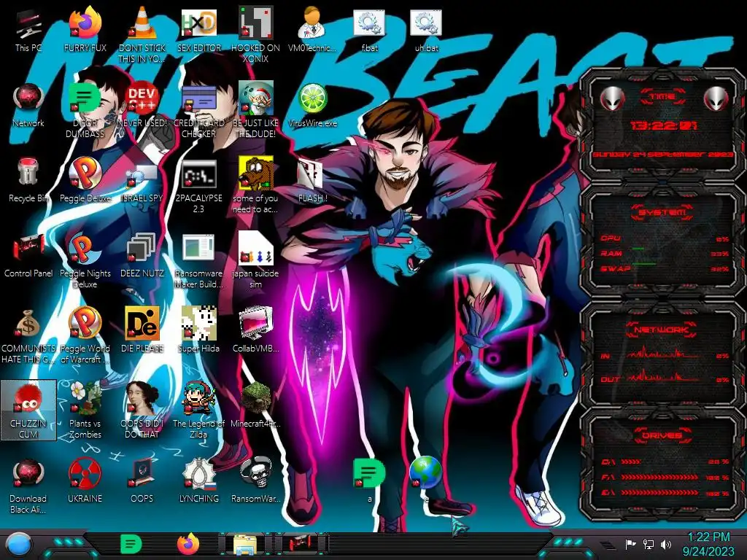Click the CPU usage row in SYSTEM widget
Screen dimensions: 747x560
coord(665,238)
